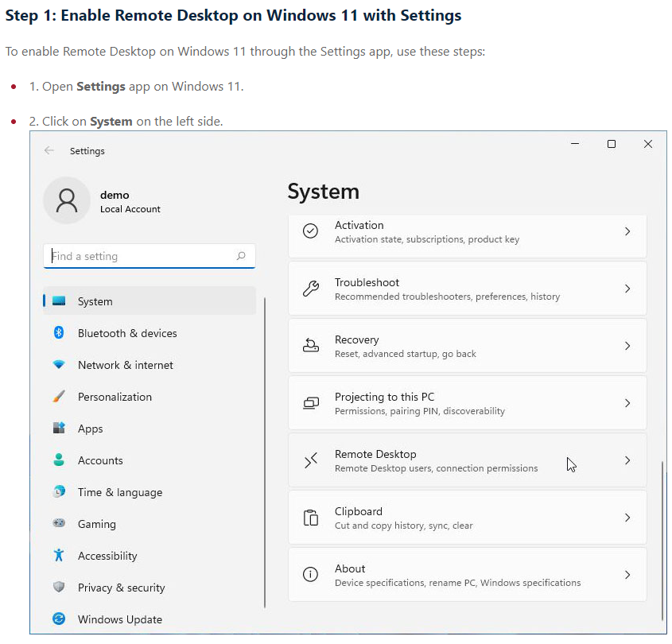Click the Find a setting field
This screenshot has width=672, height=644.
tap(150, 256)
